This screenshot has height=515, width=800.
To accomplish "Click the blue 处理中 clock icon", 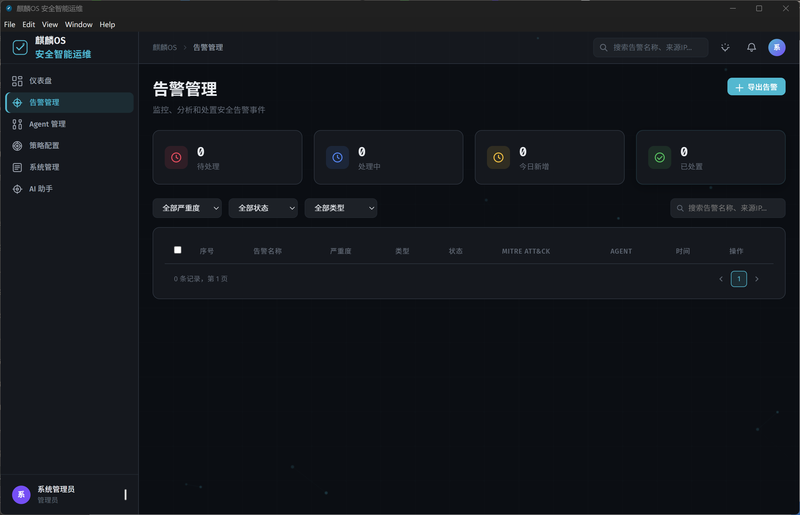I will 337,157.
